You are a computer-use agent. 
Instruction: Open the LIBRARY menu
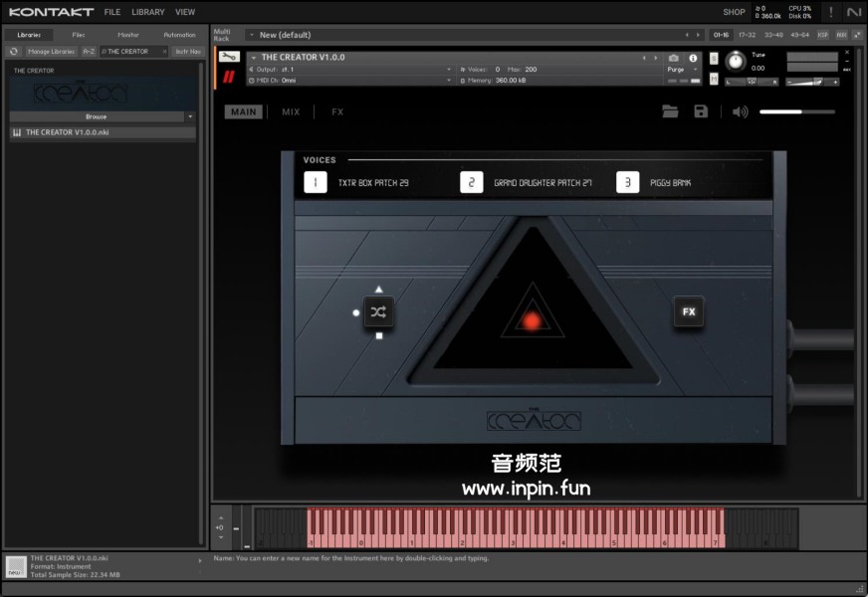pos(147,12)
